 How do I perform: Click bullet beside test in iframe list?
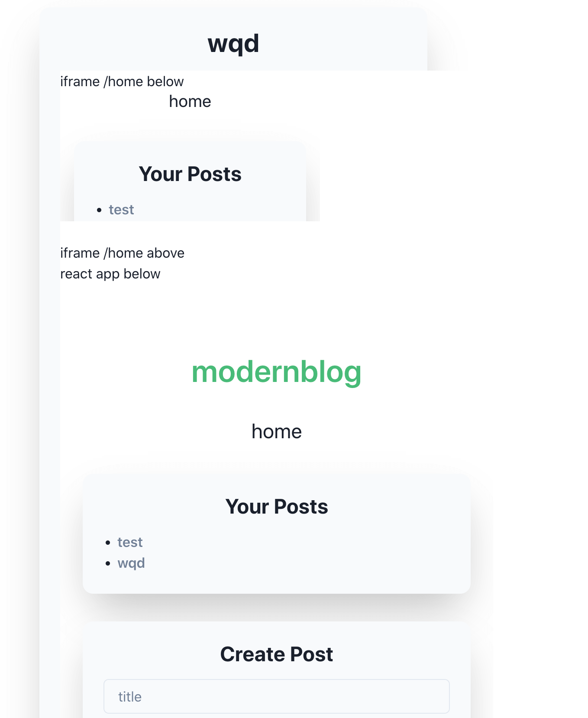99,210
